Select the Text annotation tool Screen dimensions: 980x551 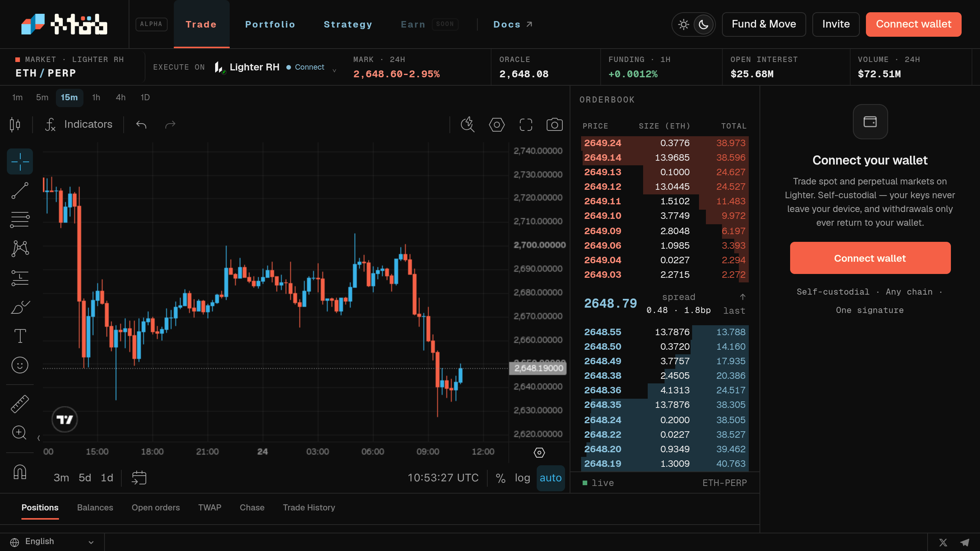(20, 336)
